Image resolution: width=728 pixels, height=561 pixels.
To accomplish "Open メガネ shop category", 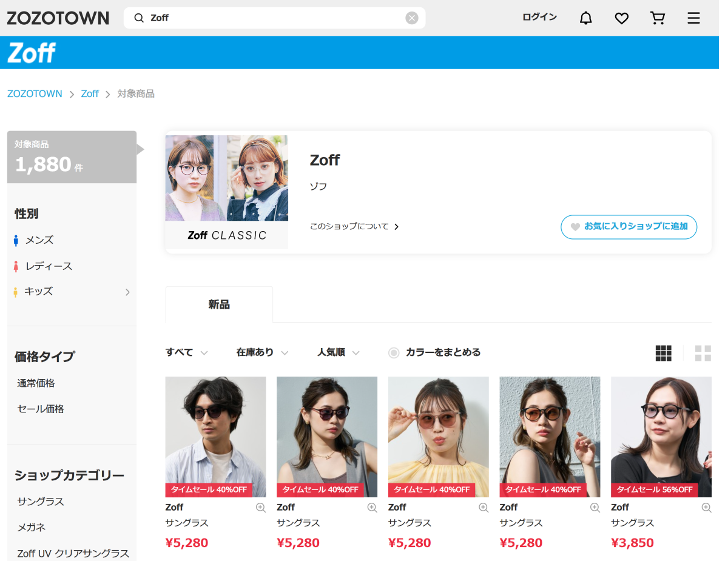I will click(x=32, y=528).
